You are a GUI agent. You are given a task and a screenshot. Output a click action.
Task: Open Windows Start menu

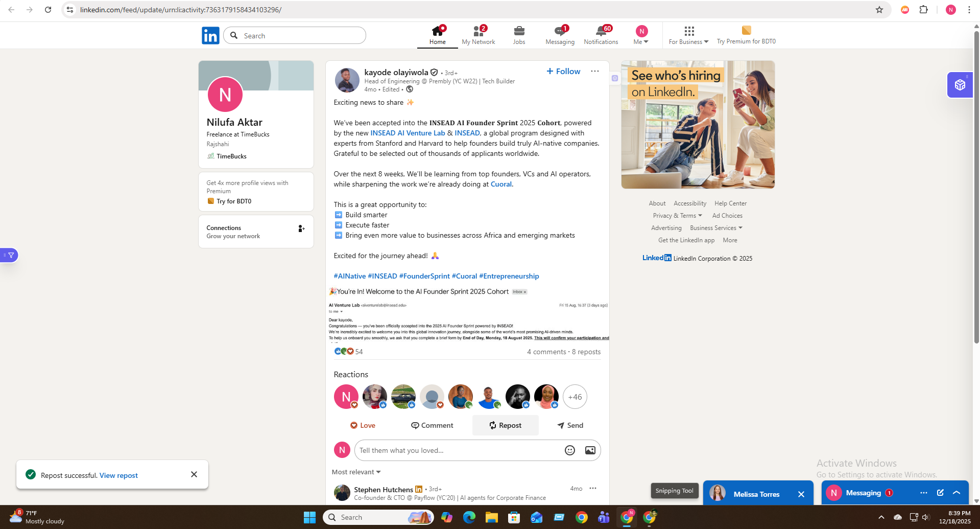coord(309,517)
